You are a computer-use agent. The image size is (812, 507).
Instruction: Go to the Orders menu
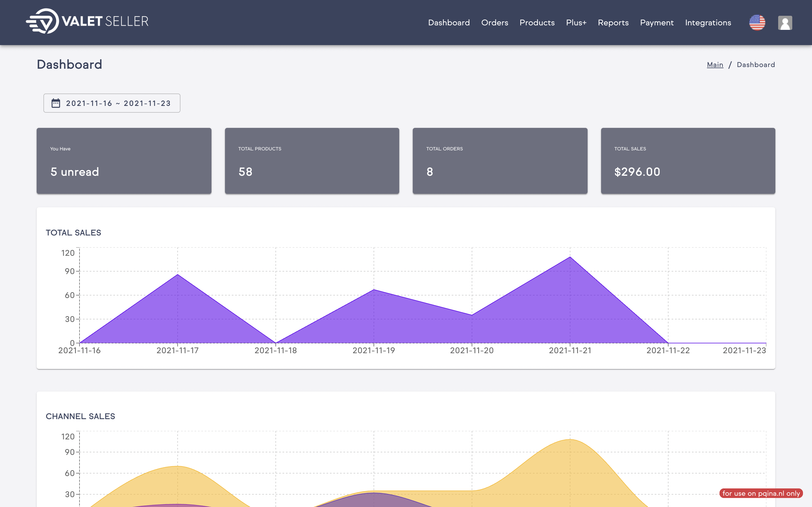494,23
